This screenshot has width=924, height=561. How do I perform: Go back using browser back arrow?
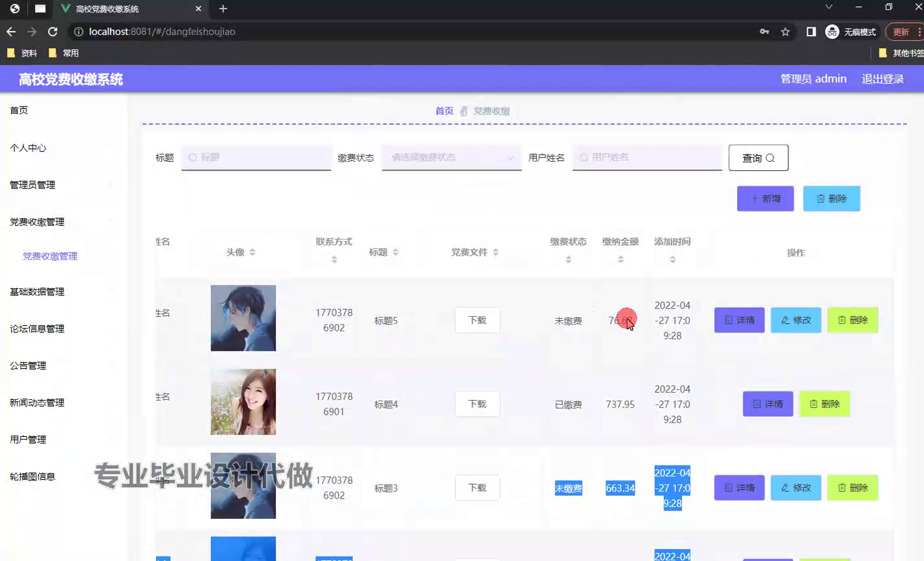[11, 31]
